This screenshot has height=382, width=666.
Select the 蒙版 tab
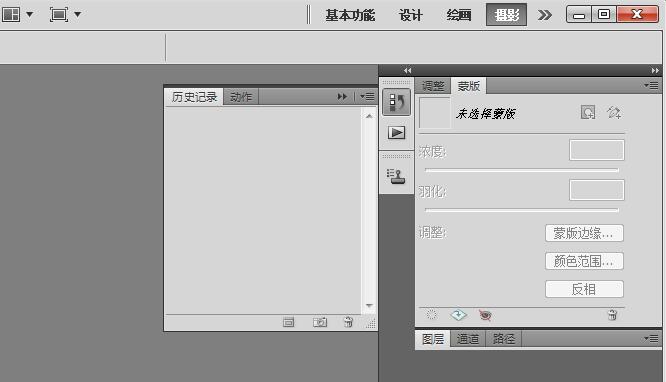[x=468, y=86]
